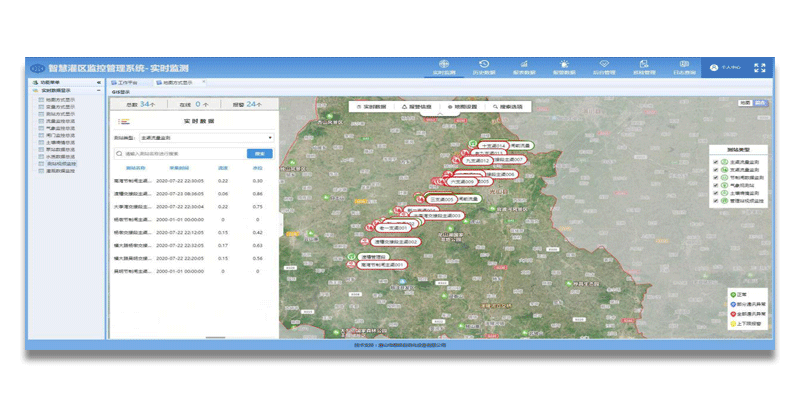Click the 九支渠012 station marker label
The image size is (800, 406).
(478, 161)
